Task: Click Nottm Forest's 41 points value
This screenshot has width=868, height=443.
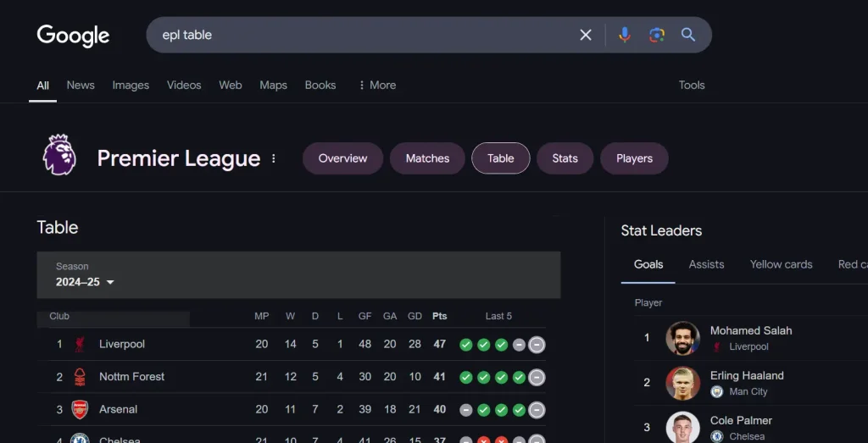Action: click(440, 377)
